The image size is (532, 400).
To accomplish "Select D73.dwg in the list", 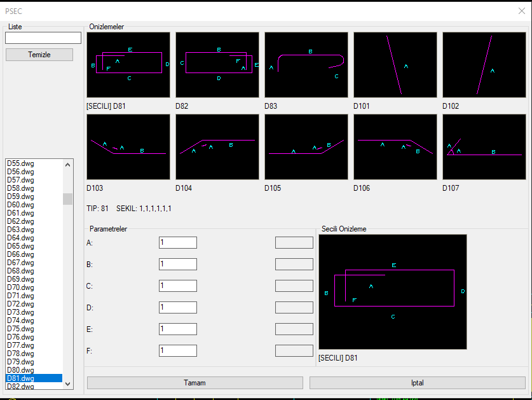I will [x=34, y=312].
